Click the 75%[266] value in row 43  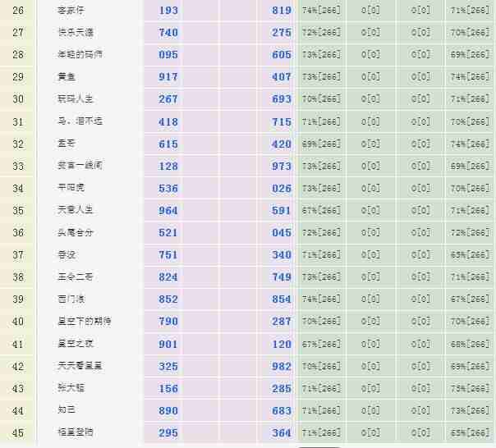[470, 388]
